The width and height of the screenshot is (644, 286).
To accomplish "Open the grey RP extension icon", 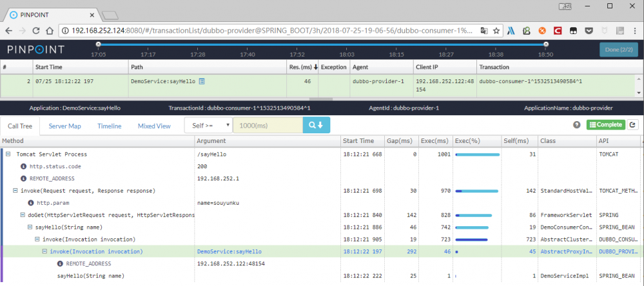I will [x=620, y=30].
